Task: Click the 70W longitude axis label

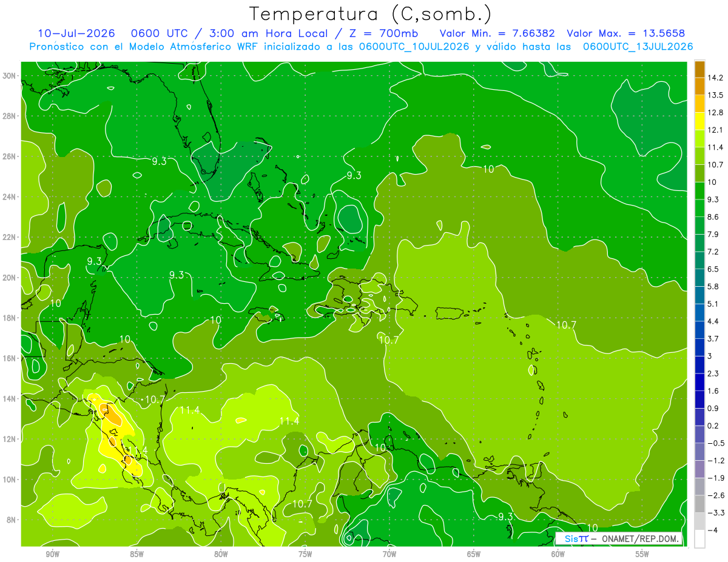Action: tap(389, 554)
